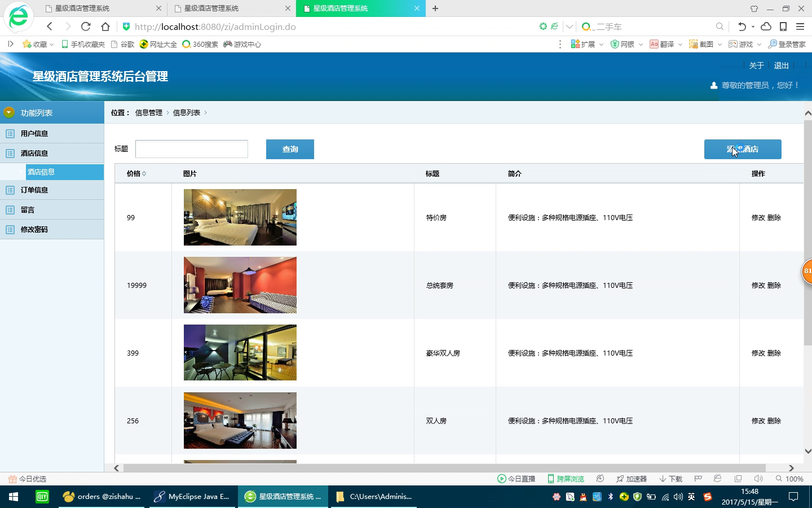This screenshot has height=508, width=812.
Task: Click 退出 logout link
Action: [x=781, y=65]
